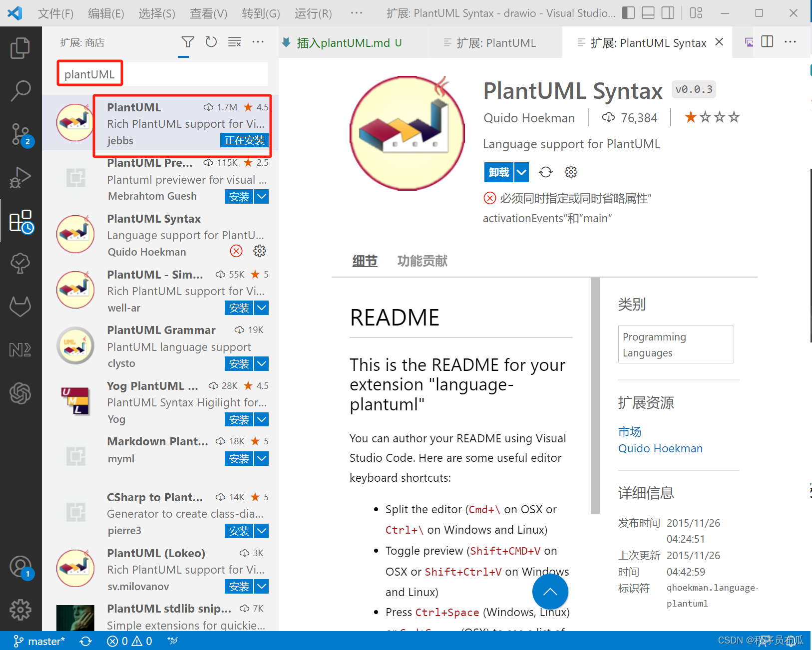Expand the menu bar overflow ellipsis
Image resolution: width=812 pixels, height=650 pixels.
coord(357,13)
